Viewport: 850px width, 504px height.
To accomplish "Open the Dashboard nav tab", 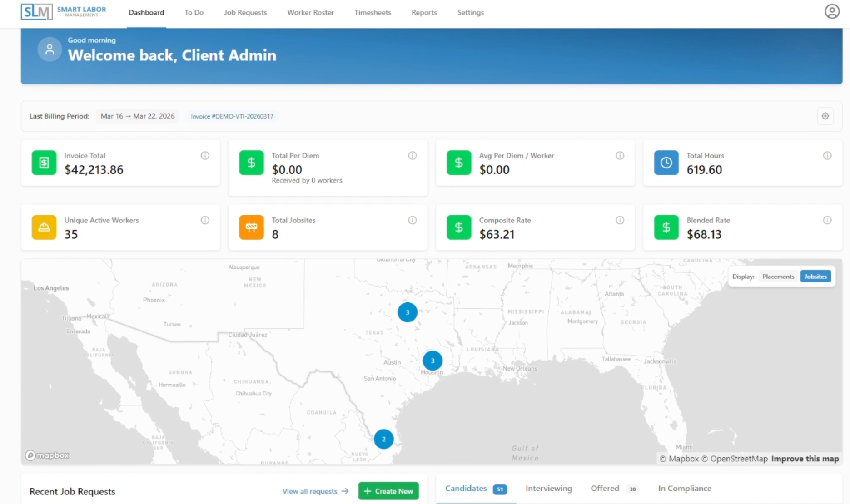I will tap(146, 12).
